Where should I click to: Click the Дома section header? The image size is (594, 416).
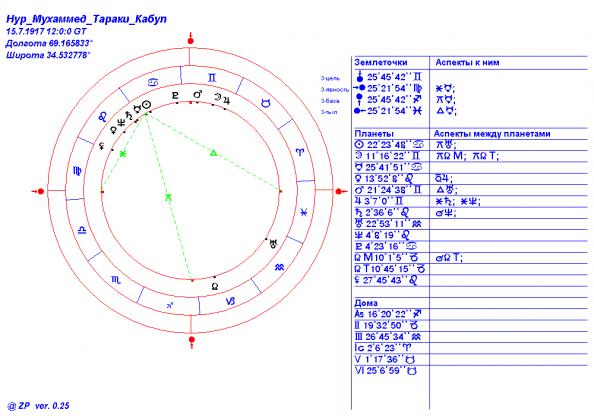click(x=366, y=303)
